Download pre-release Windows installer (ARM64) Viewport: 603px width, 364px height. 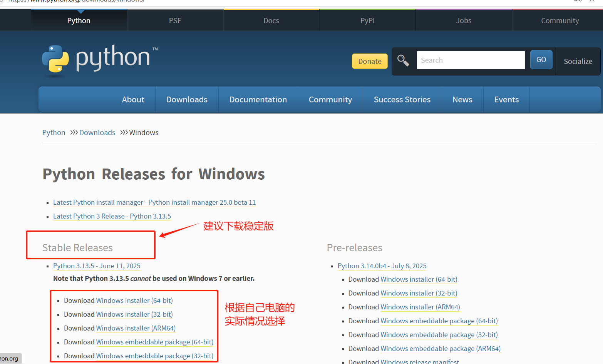click(420, 307)
